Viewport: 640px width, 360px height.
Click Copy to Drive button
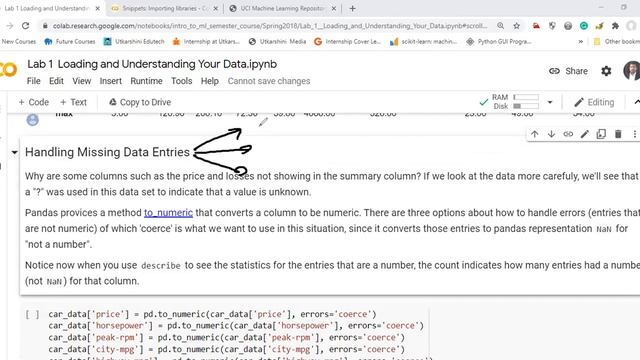pos(140,102)
